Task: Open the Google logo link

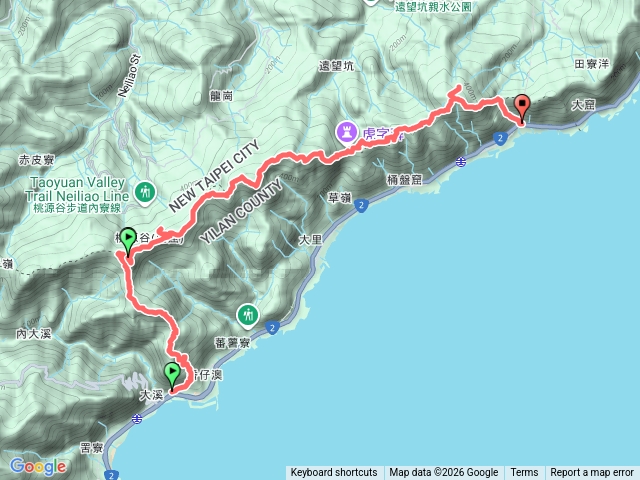Action: pyautogui.click(x=38, y=466)
